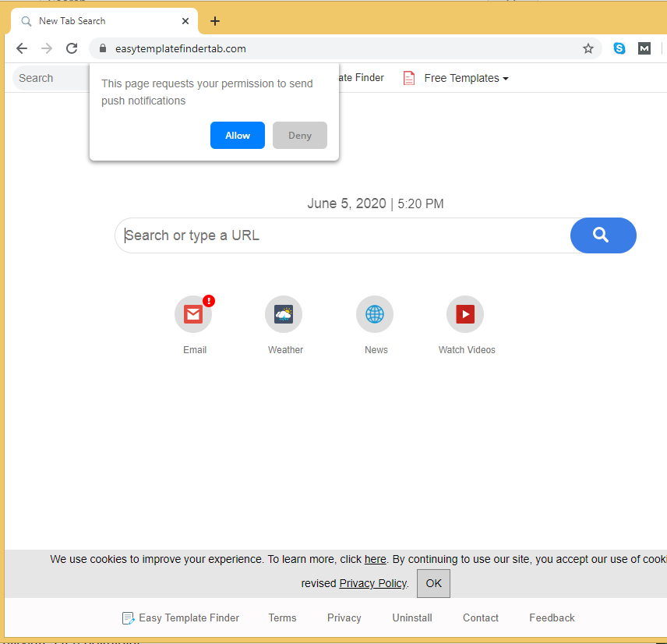Click the blue magnifier search button
This screenshot has width=667, height=644.
603,235
